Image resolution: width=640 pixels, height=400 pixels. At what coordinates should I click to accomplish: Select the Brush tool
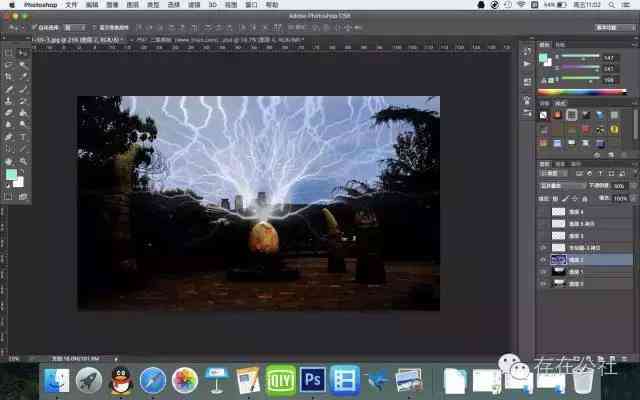23,89
